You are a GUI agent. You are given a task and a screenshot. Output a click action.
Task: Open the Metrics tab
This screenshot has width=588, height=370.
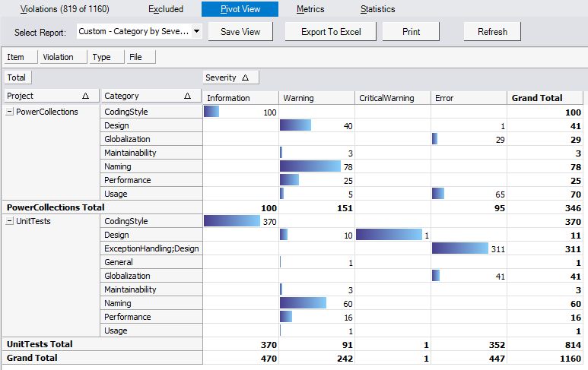click(310, 9)
